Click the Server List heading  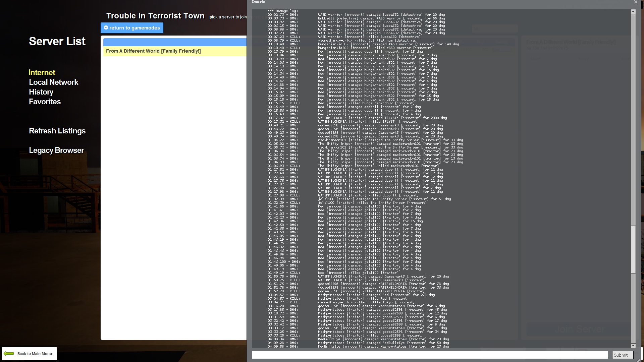57,41
